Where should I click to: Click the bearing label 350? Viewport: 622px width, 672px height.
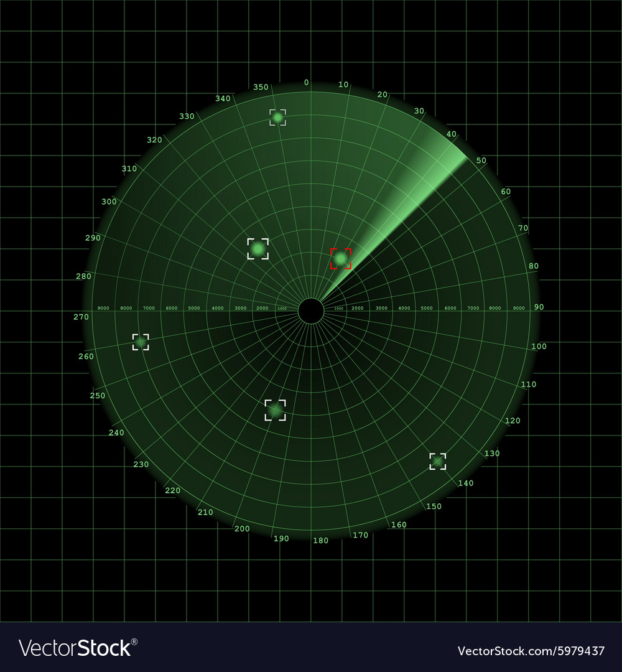261,87
